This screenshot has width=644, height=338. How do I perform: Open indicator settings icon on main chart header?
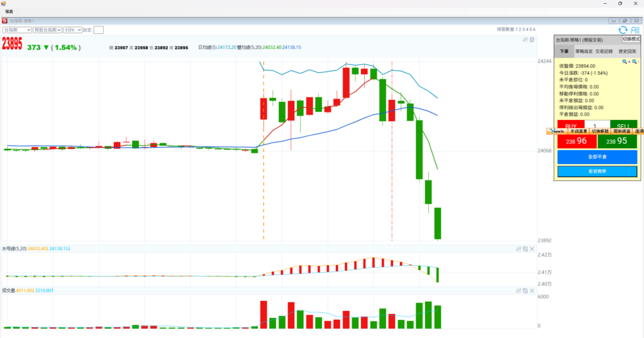click(x=526, y=40)
